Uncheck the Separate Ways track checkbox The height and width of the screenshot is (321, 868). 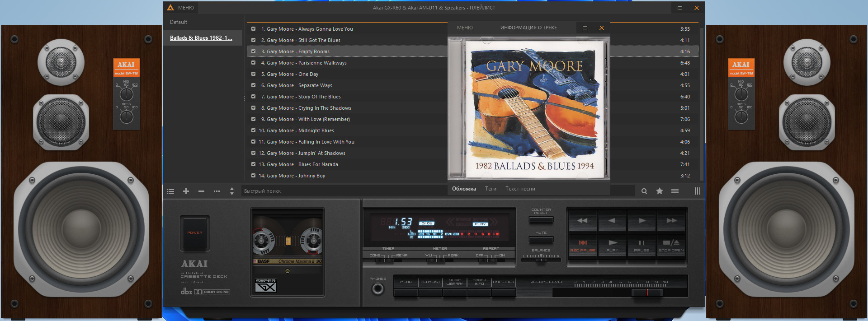253,85
